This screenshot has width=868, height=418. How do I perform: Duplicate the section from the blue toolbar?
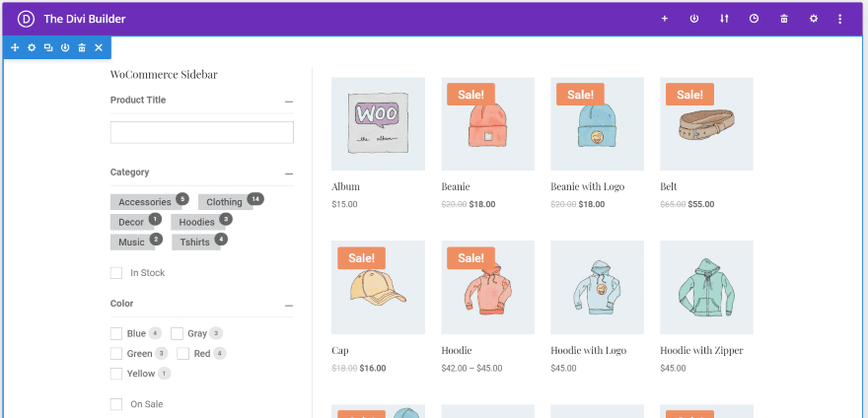pyautogui.click(x=48, y=47)
